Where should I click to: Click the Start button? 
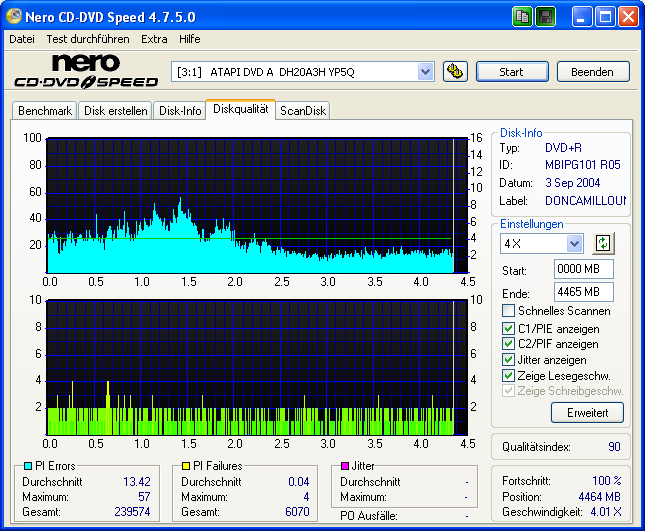(x=512, y=72)
